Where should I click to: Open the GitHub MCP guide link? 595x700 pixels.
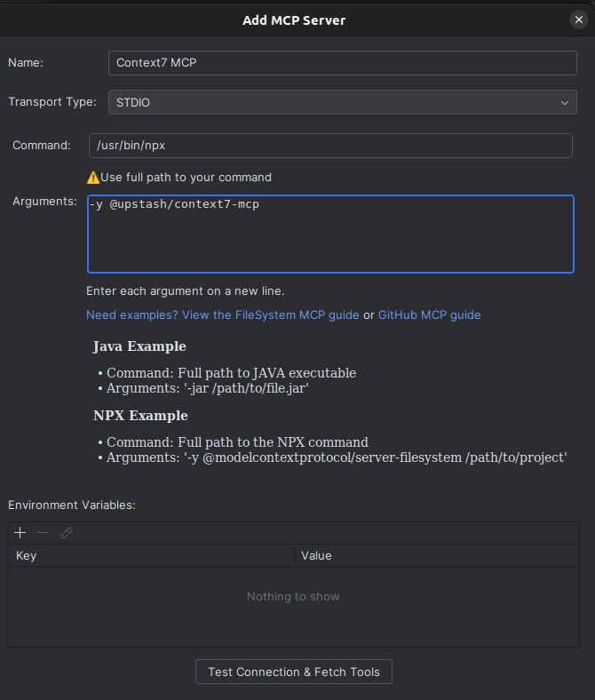[429, 314]
